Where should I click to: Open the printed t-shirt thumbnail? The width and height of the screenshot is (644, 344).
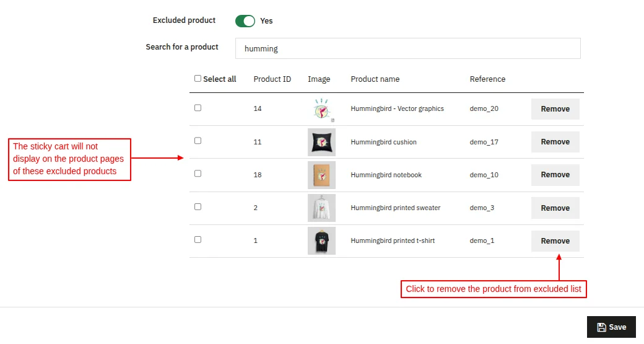click(321, 241)
